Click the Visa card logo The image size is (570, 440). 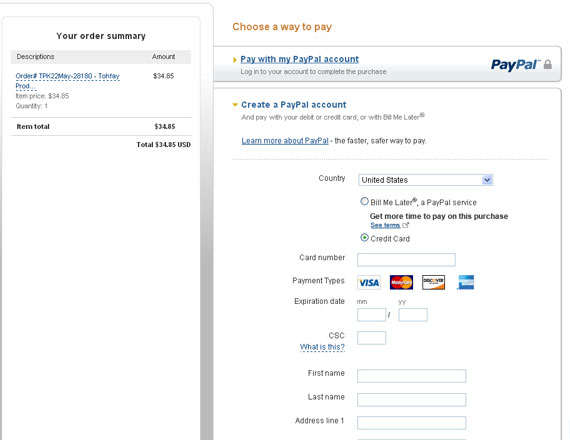point(369,283)
